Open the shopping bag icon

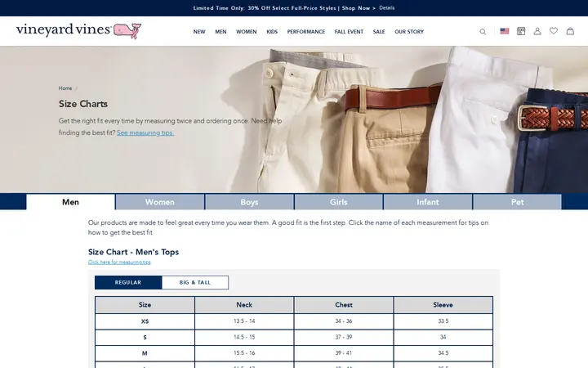(570, 31)
